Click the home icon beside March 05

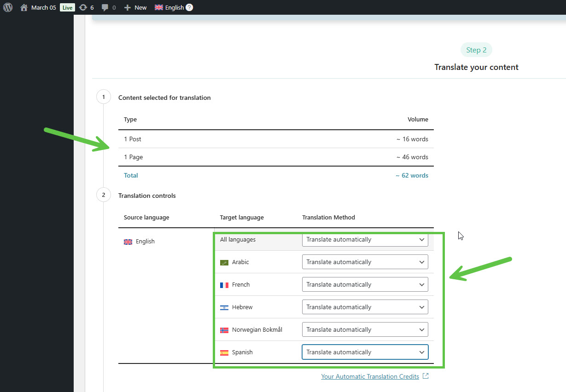click(24, 7)
